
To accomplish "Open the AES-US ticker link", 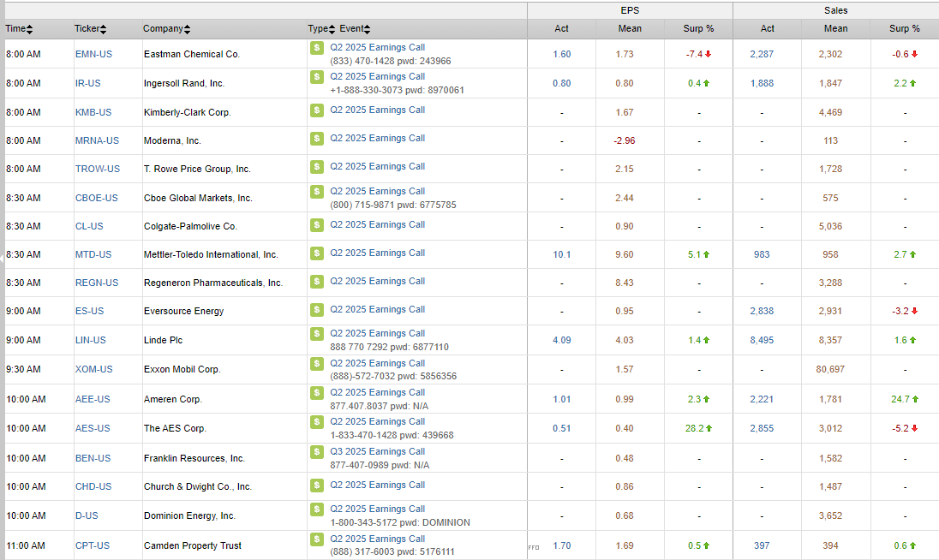I will [93, 428].
